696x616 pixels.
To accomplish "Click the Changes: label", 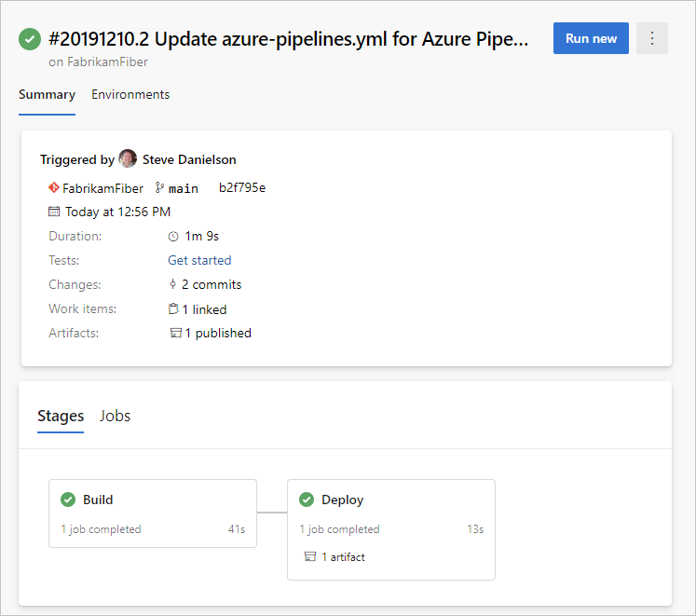I will point(75,284).
